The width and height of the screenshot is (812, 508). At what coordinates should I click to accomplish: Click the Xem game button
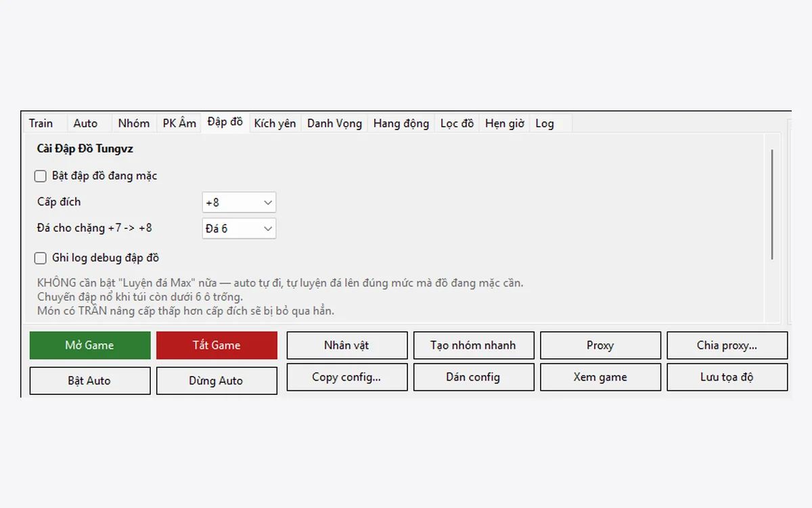click(x=600, y=377)
